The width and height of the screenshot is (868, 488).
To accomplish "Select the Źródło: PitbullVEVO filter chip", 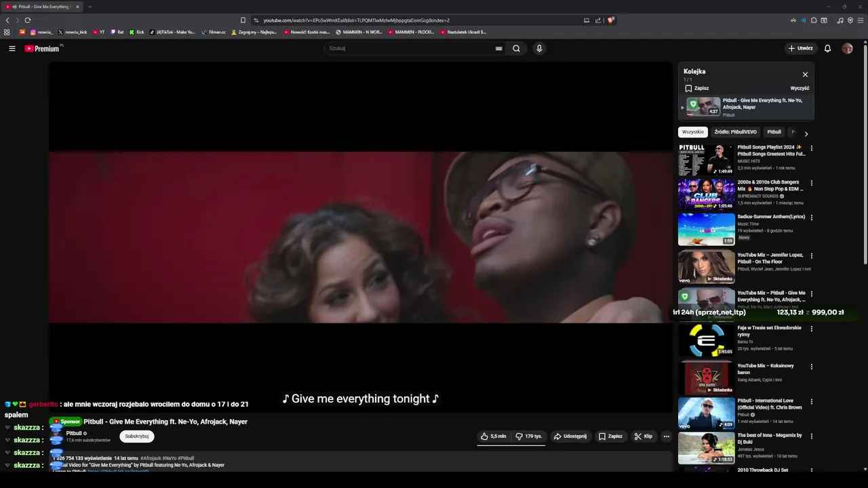I will point(735,132).
